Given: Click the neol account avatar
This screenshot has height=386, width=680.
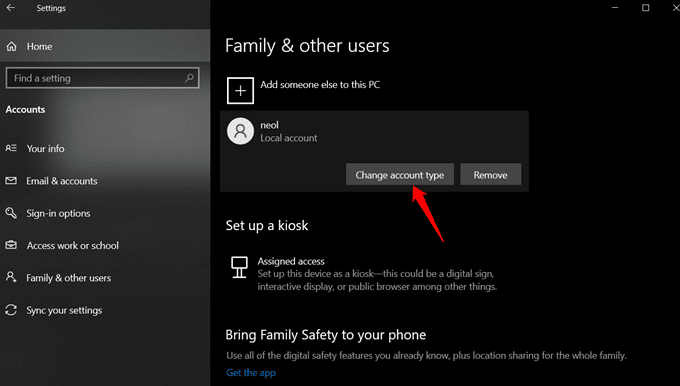Looking at the screenshot, I should 240,131.
